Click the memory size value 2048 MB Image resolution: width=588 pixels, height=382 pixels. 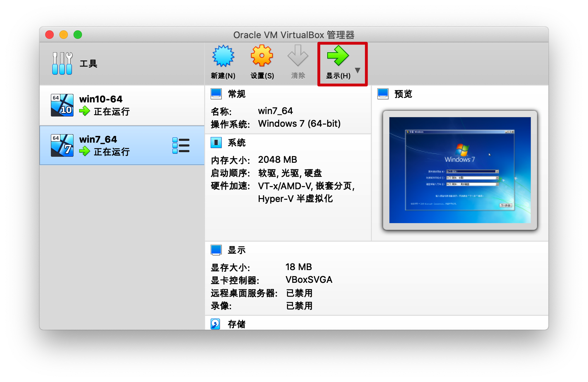277,160
